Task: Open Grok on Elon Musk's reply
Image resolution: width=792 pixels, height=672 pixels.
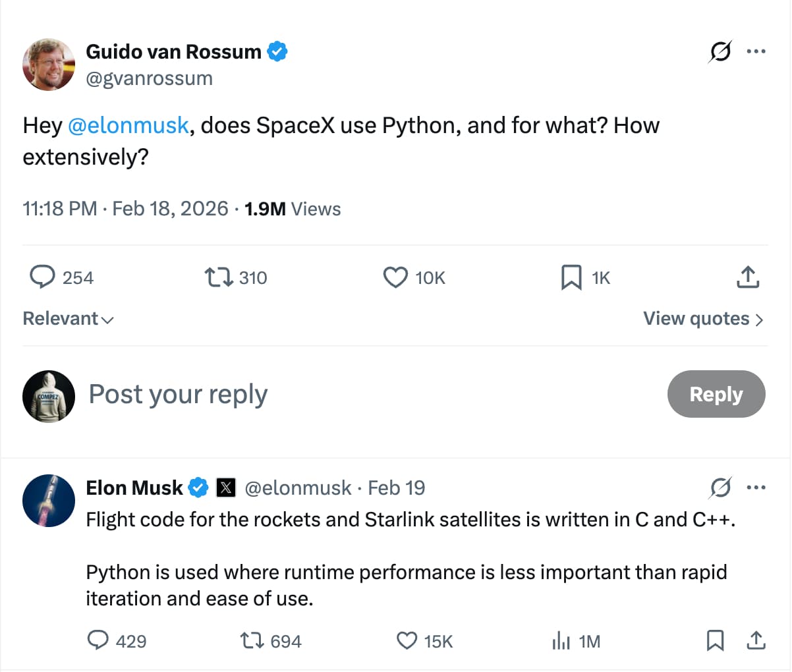Action: 720,488
